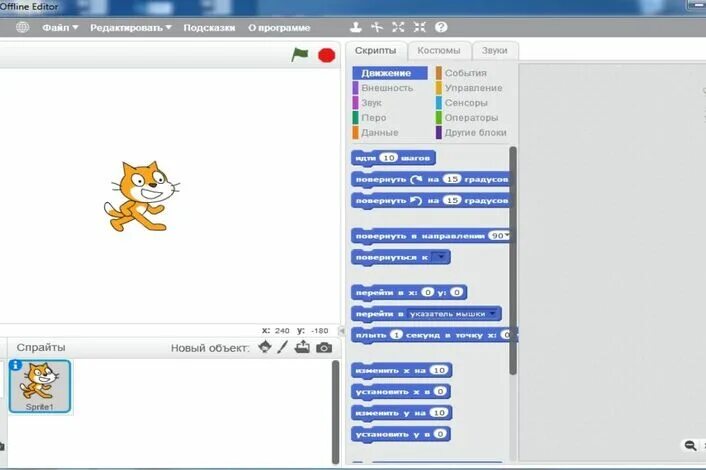Click value 10 in изменить х block
The height and width of the screenshot is (470, 706).
(439, 370)
